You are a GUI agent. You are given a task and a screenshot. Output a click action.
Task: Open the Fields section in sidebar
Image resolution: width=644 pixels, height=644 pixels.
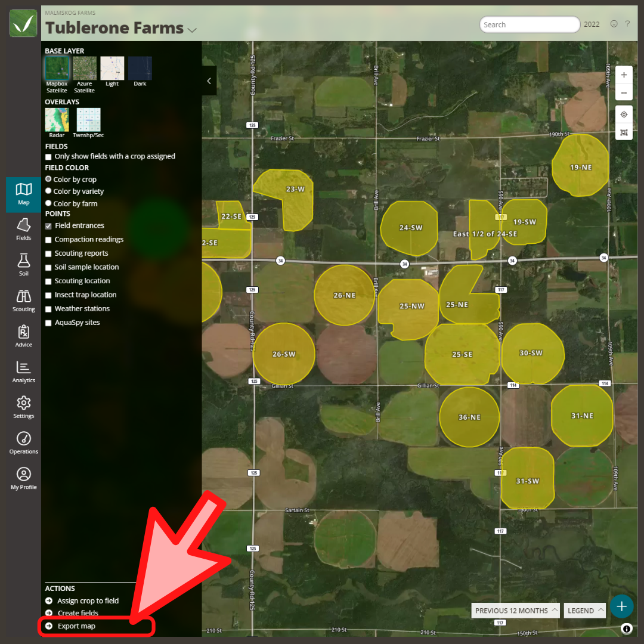click(x=23, y=230)
